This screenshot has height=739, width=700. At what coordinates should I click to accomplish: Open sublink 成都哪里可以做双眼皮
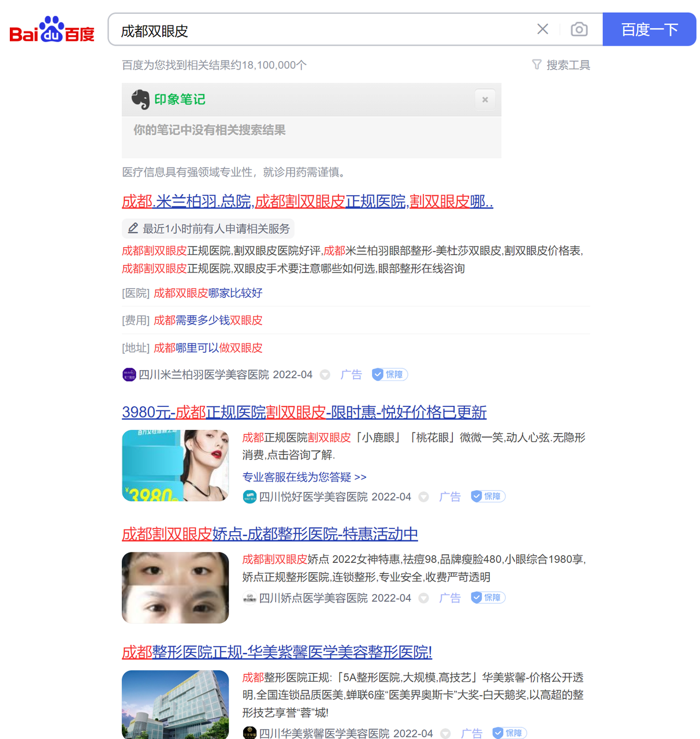[x=208, y=348]
